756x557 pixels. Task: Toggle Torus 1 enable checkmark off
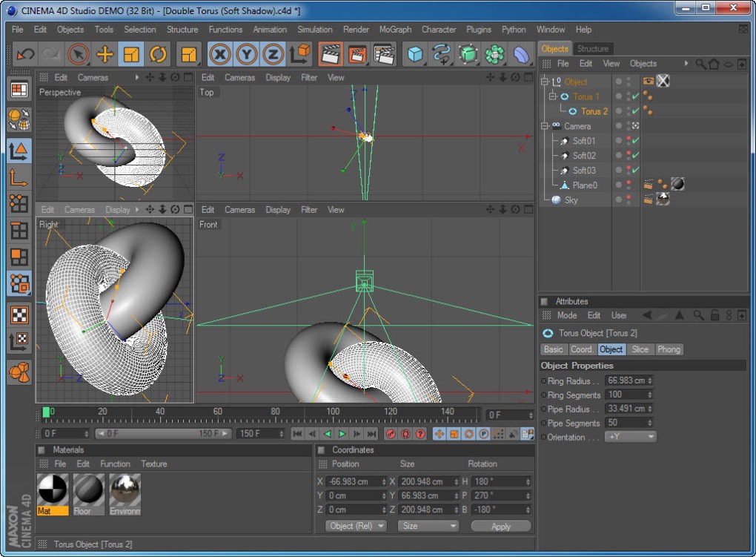tap(634, 96)
